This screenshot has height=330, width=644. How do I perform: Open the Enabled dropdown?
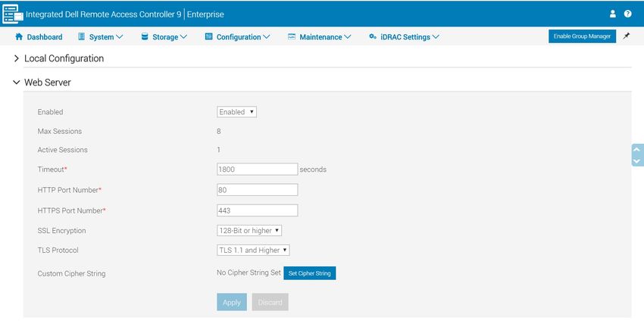[x=236, y=112]
